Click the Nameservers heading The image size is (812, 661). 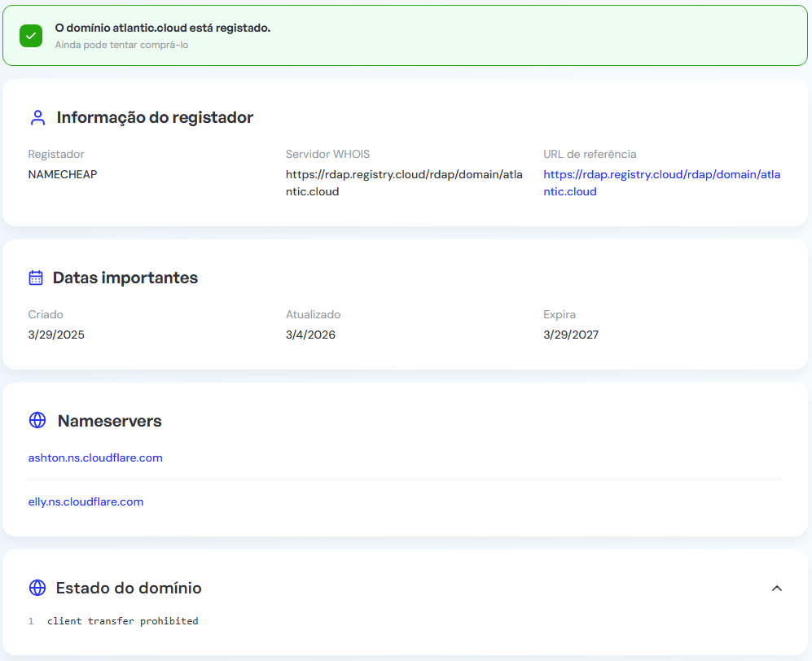pos(110,421)
